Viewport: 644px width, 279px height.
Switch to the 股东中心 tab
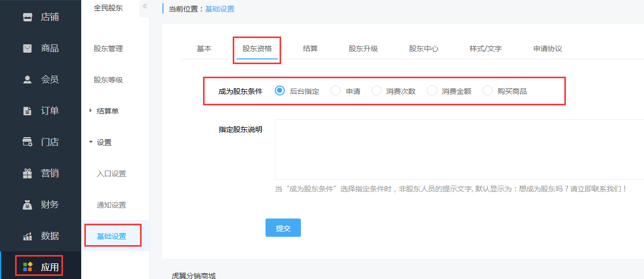tap(424, 48)
